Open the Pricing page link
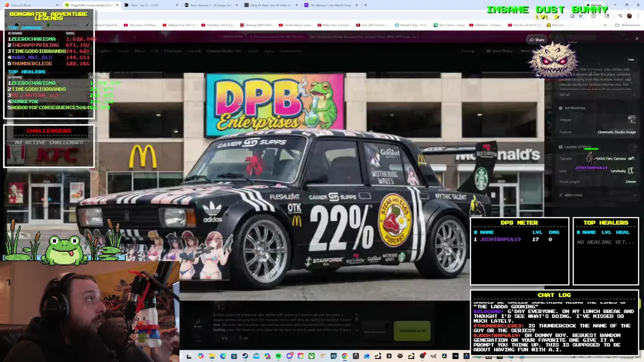The width and height of the screenshot is (644, 362). tap(468, 51)
